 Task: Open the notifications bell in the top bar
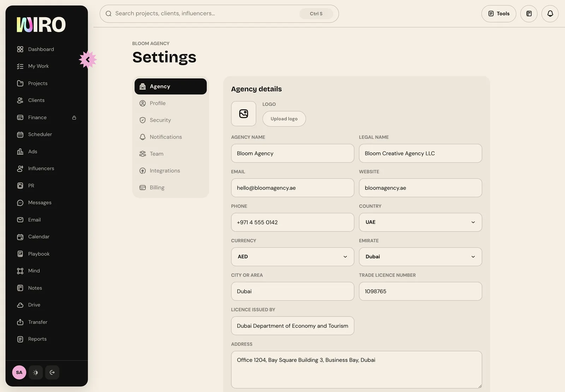(x=550, y=14)
